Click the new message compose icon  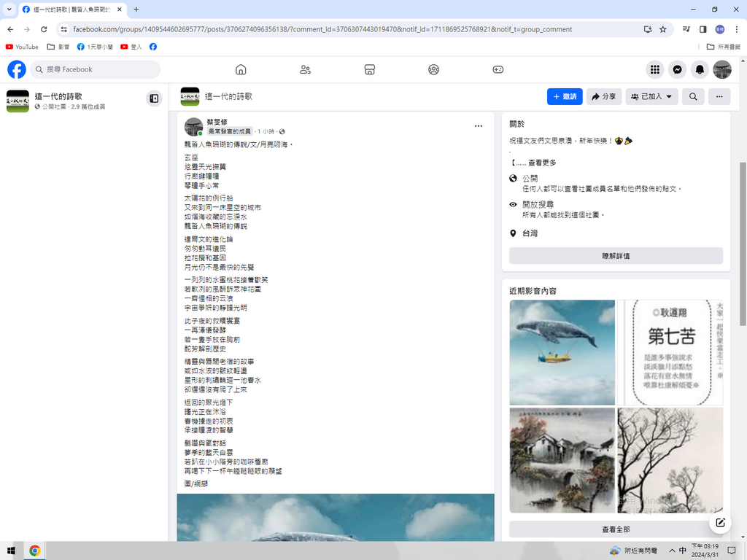[x=720, y=522]
